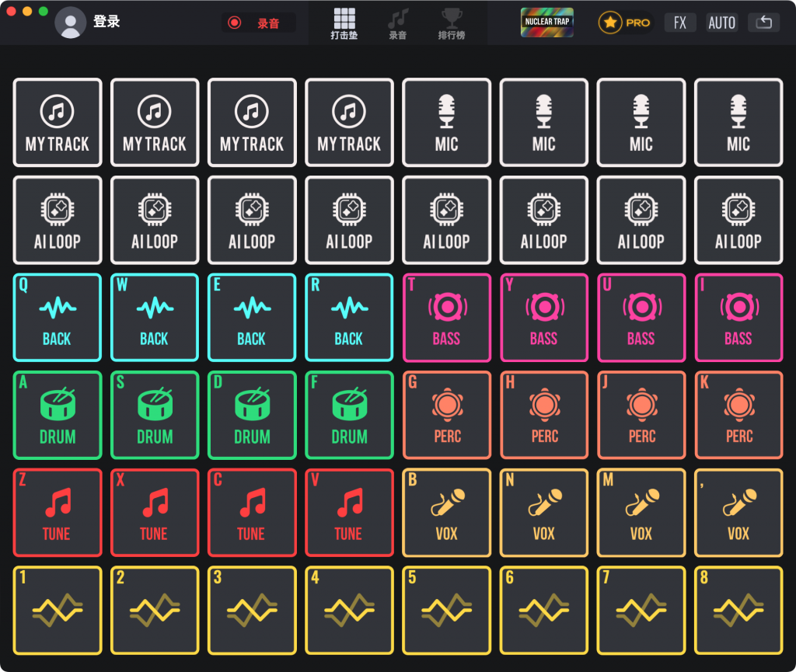The height and width of the screenshot is (672, 796).
Task: Open the first MY TRACK pad
Action: coord(58,122)
